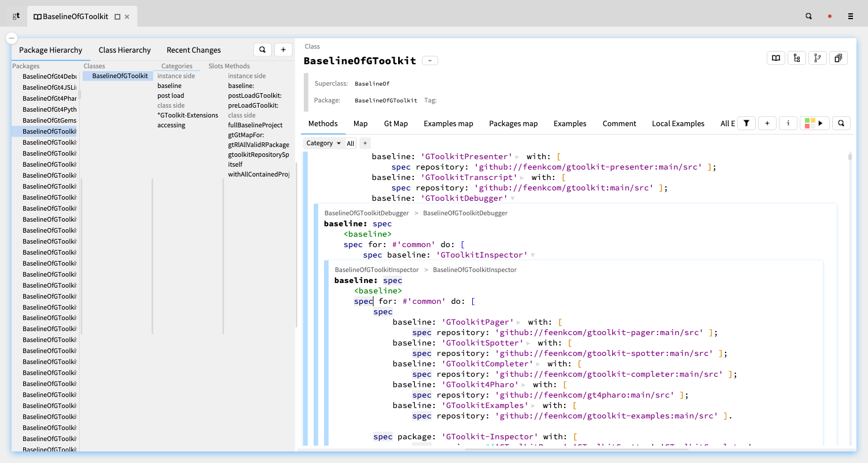Open the Gt Map tab
The width and height of the screenshot is (868, 463).
click(x=396, y=123)
